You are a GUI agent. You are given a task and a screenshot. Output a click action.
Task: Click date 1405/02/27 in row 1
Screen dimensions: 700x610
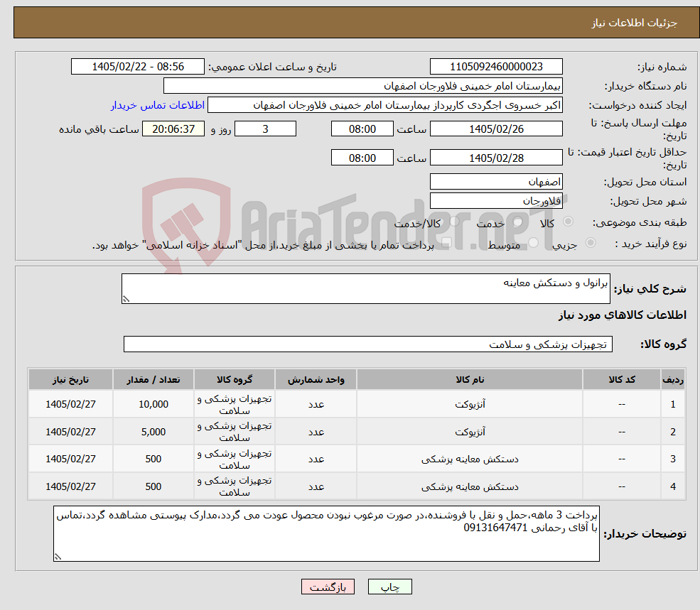click(70, 404)
